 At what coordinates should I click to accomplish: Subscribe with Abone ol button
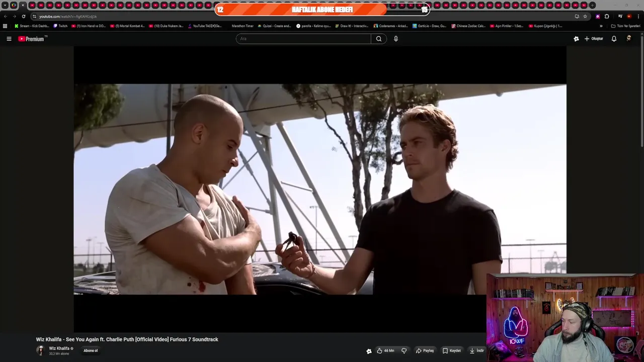click(x=91, y=350)
